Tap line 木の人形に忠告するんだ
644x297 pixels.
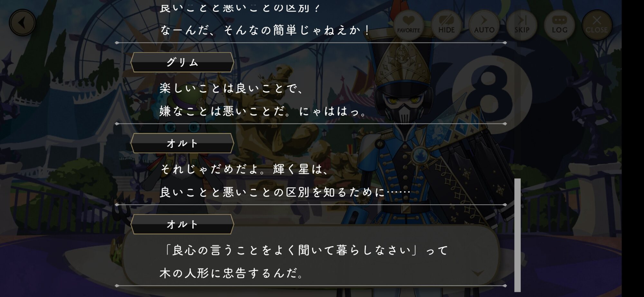(x=232, y=274)
